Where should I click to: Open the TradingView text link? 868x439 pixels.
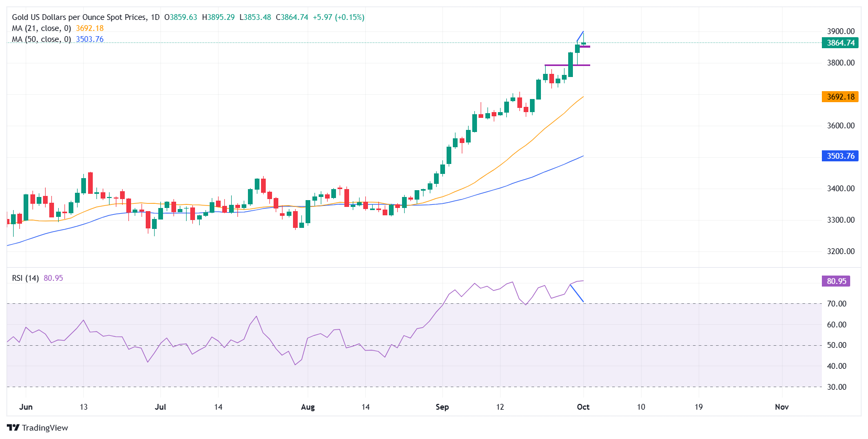45,428
